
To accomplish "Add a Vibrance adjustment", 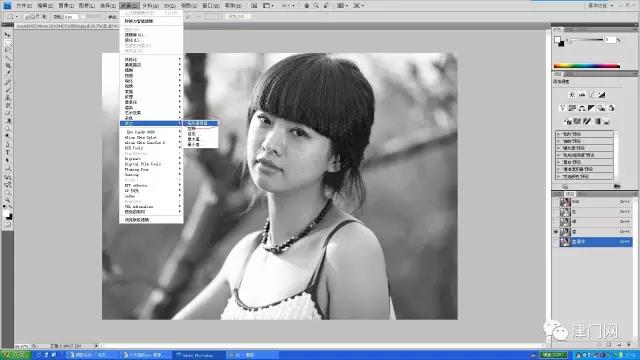I will (562, 108).
